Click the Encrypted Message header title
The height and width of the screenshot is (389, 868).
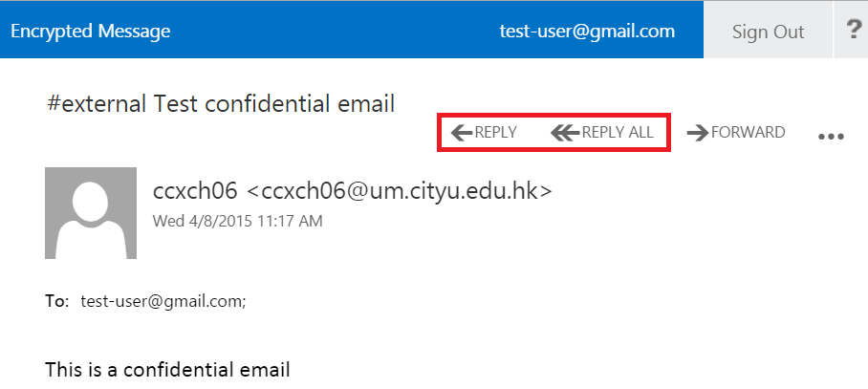(91, 32)
